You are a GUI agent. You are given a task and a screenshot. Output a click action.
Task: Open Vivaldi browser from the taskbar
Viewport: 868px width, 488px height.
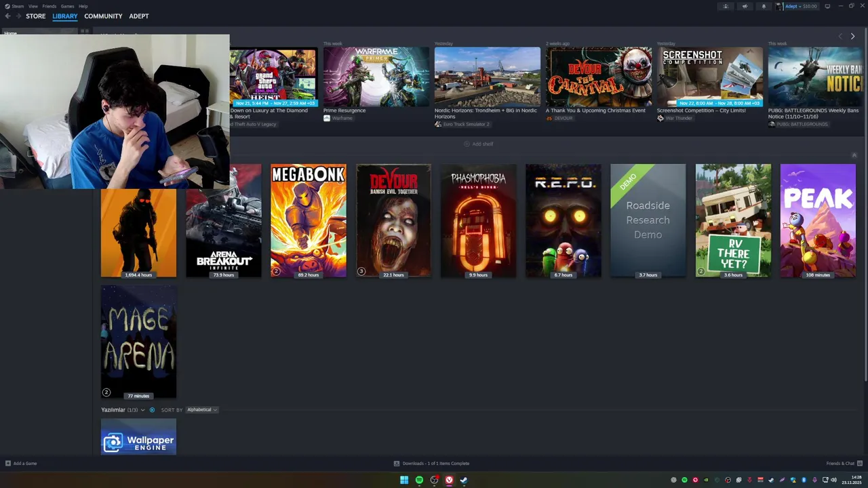click(449, 480)
